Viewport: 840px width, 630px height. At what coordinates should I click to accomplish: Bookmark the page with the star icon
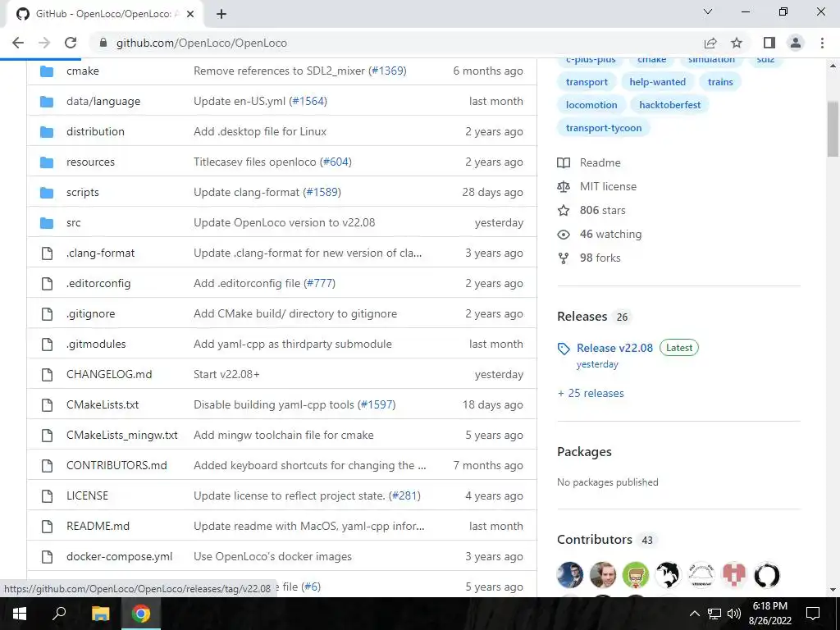[737, 43]
